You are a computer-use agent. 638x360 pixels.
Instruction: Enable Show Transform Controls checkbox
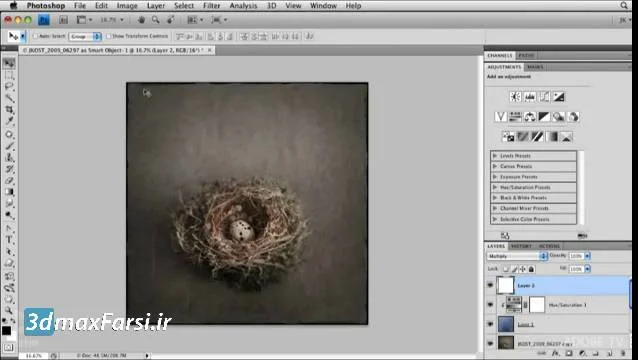click(x=108, y=36)
